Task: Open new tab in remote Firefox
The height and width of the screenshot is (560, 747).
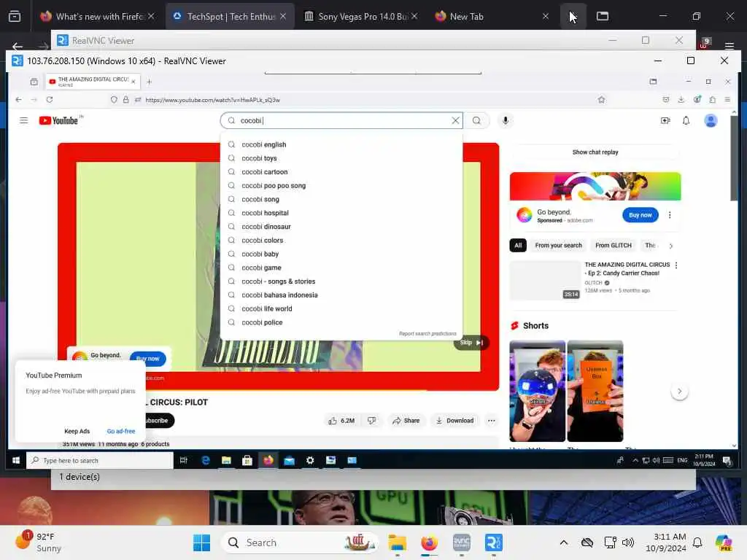Action: (149, 82)
